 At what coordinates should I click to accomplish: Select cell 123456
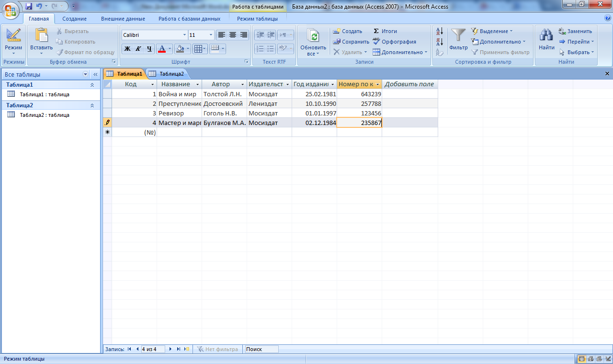[359, 113]
